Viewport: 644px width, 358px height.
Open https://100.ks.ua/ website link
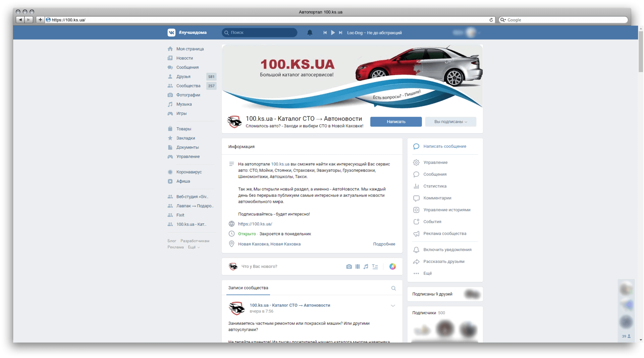[255, 224]
